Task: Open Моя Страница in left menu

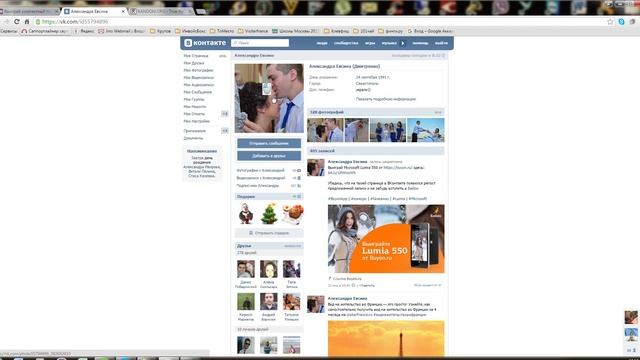Action: [196, 56]
